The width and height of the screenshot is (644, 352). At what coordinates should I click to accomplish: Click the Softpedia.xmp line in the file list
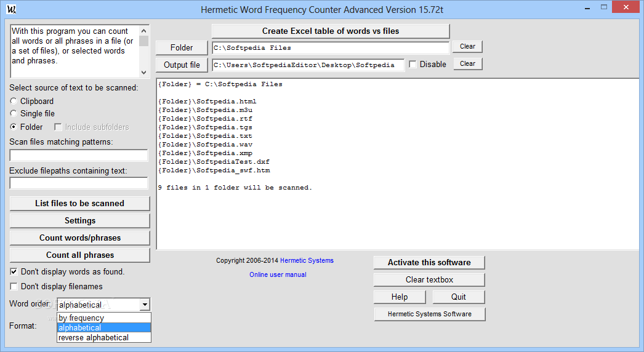206,153
